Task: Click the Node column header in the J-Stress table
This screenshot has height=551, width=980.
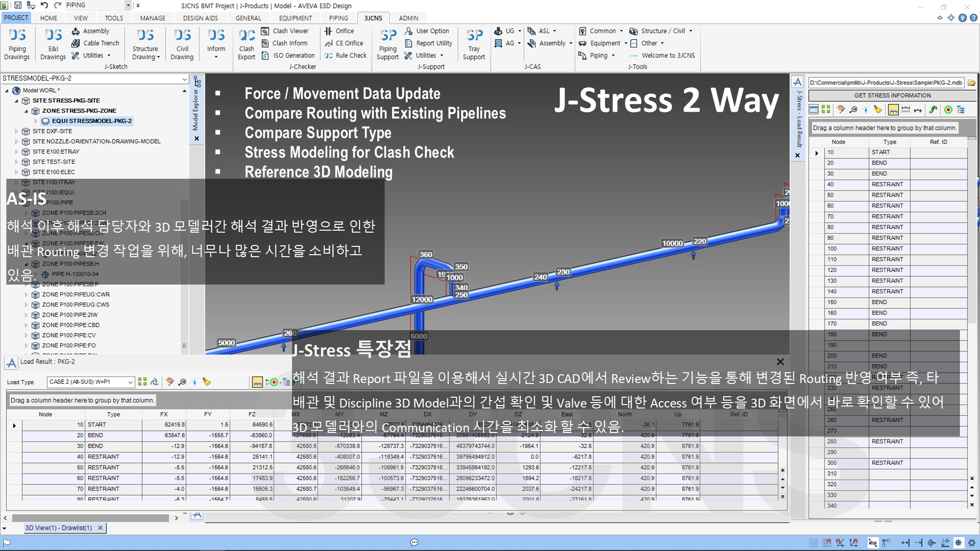Action: 838,142
